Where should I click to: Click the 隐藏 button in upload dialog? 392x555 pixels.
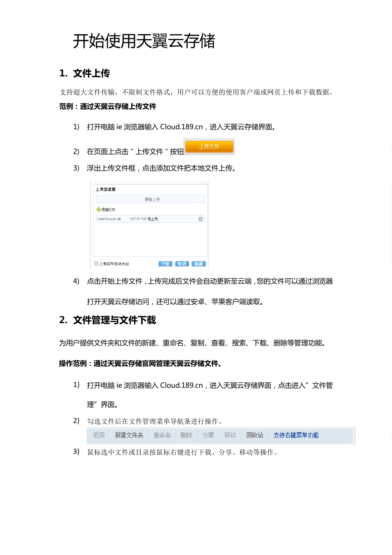[x=198, y=264]
